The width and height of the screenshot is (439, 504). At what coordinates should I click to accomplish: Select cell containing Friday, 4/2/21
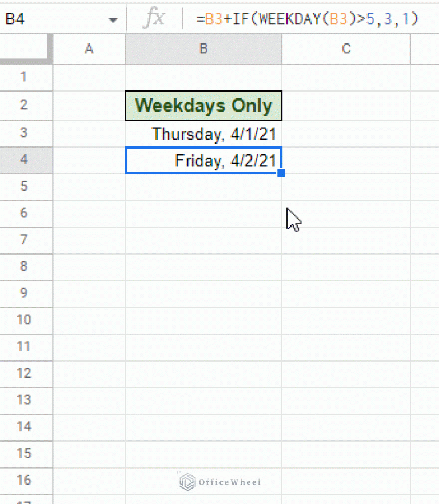click(203, 160)
